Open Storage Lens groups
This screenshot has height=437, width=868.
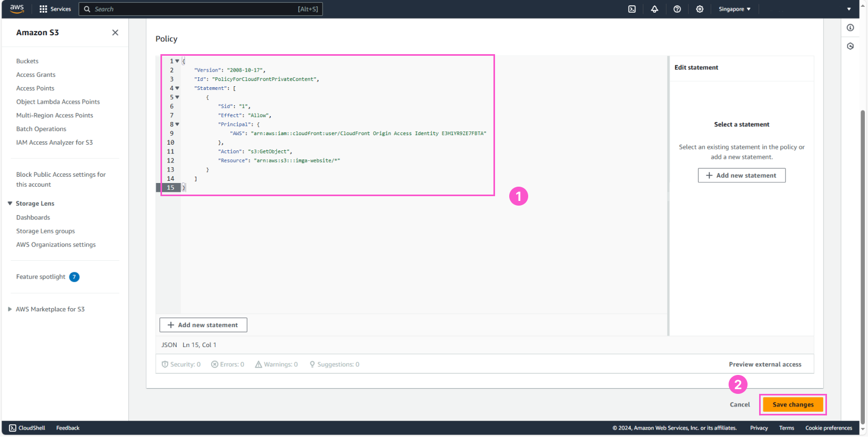[45, 231]
